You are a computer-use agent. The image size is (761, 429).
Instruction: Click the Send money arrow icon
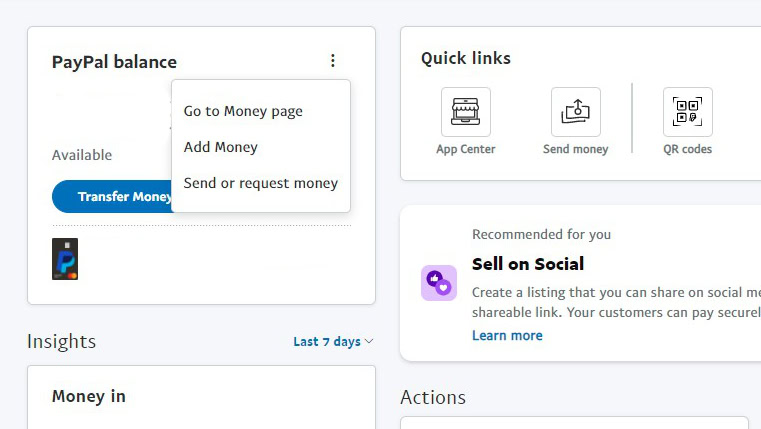click(x=575, y=112)
